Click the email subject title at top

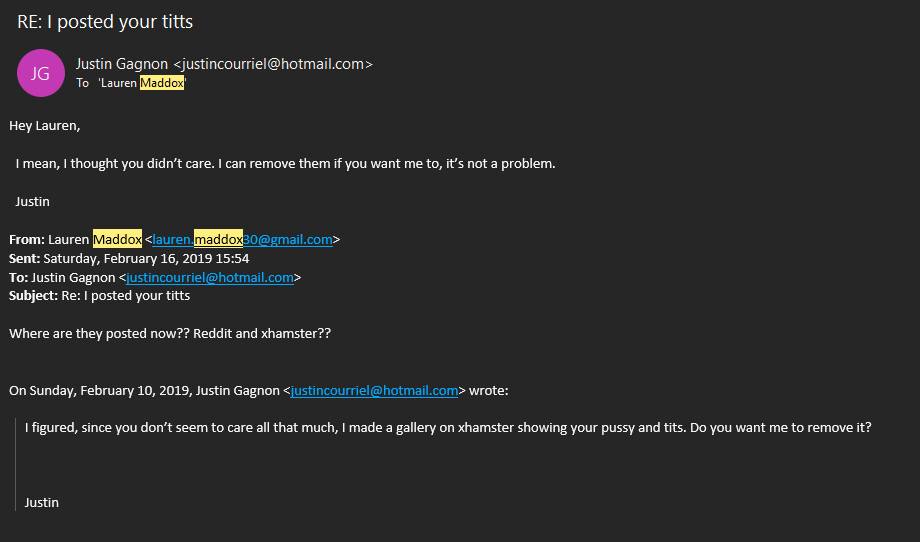tap(105, 22)
